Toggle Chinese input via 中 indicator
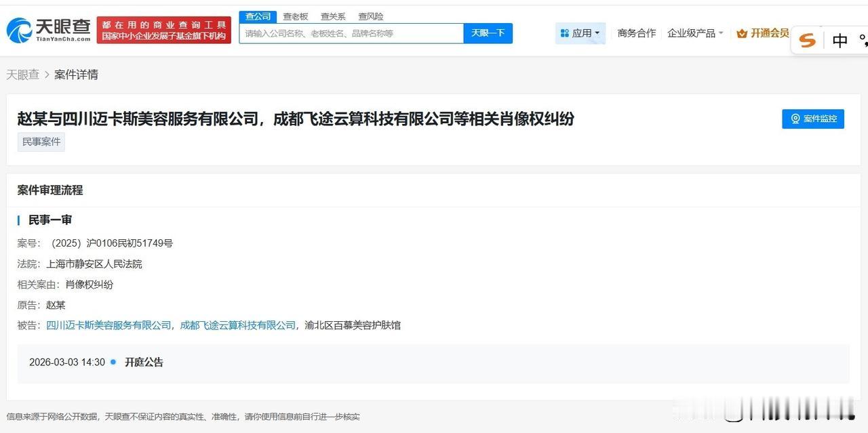This screenshot has height=433, width=868. coord(839,40)
